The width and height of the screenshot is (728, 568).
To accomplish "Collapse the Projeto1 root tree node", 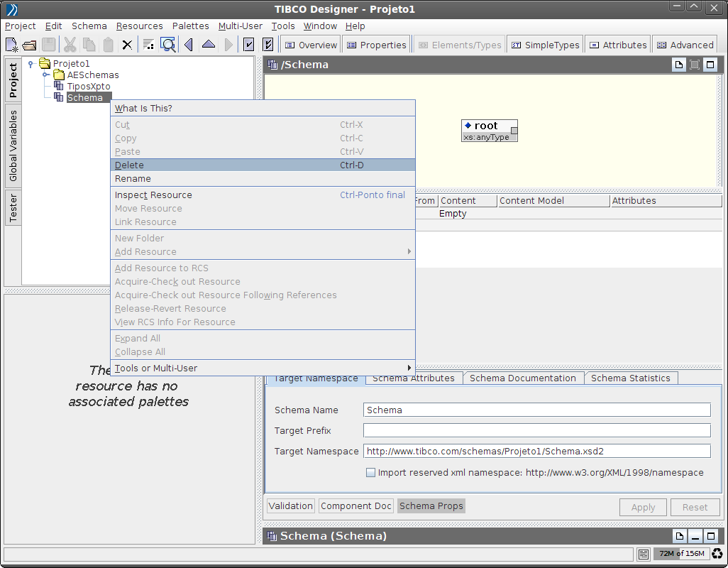I will click(31, 64).
